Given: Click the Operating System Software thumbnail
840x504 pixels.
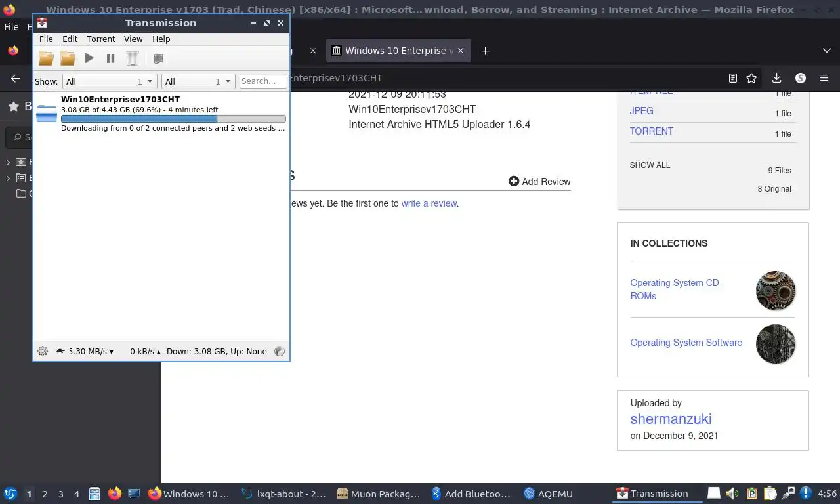Looking at the screenshot, I should tap(776, 344).
